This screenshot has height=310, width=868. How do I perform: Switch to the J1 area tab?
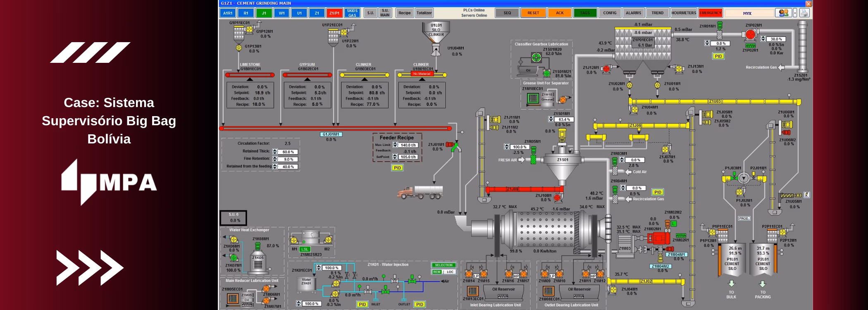[x=264, y=13]
